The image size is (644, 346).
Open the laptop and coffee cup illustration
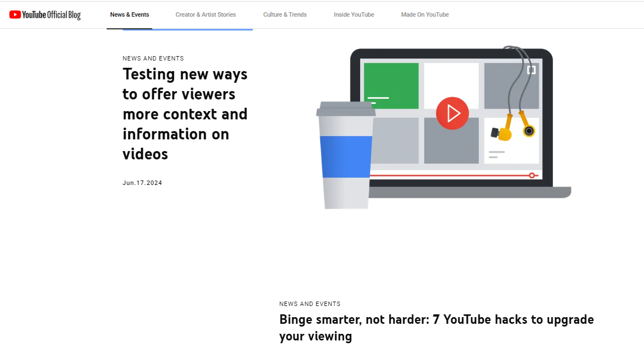click(x=443, y=127)
